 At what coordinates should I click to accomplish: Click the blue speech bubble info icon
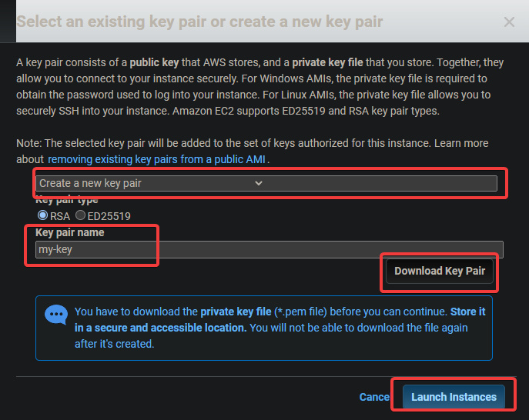(56, 315)
